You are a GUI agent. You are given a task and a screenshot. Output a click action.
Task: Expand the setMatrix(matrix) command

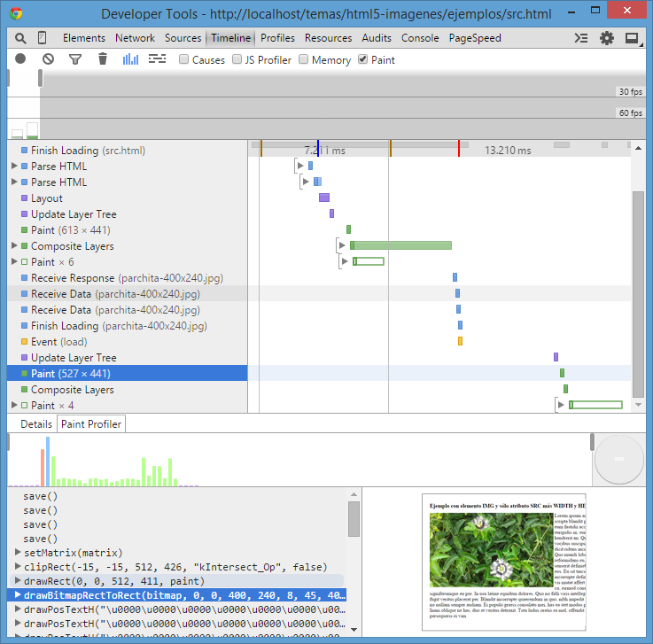click(x=18, y=553)
